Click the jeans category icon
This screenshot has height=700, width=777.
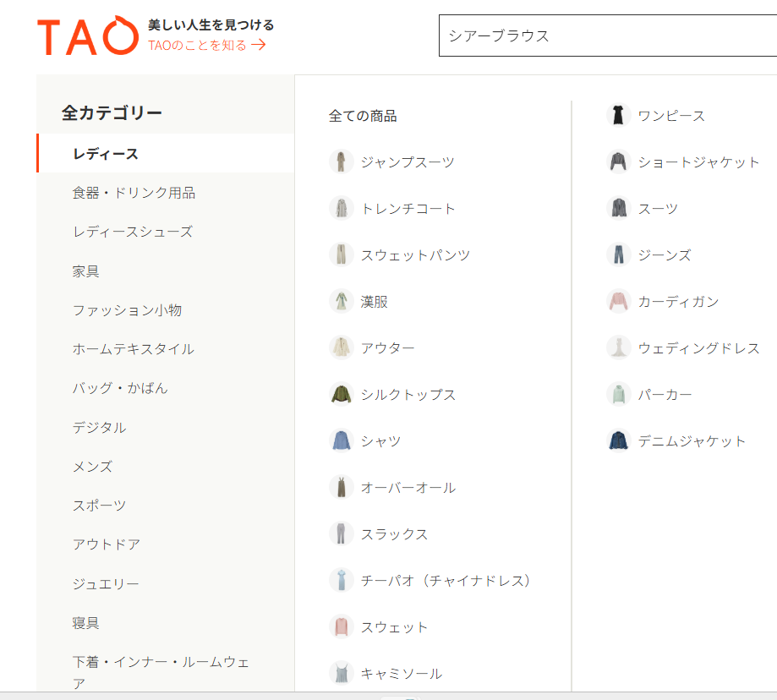coord(619,255)
